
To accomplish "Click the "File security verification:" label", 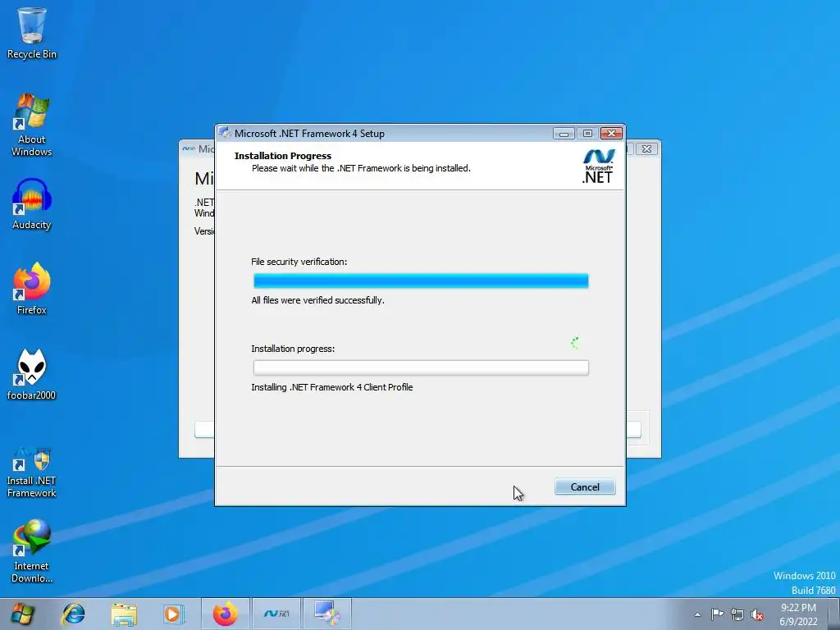I will [299, 262].
